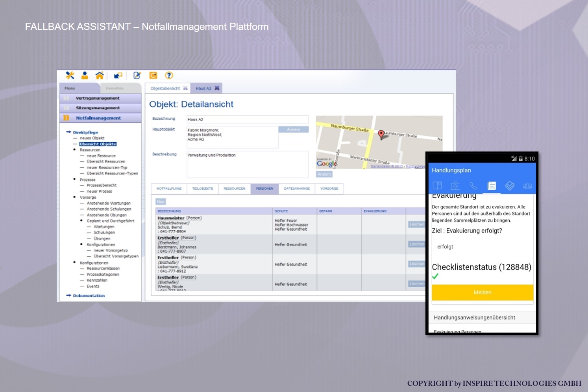Open the RESSOURCEN tab in details

click(234, 189)
